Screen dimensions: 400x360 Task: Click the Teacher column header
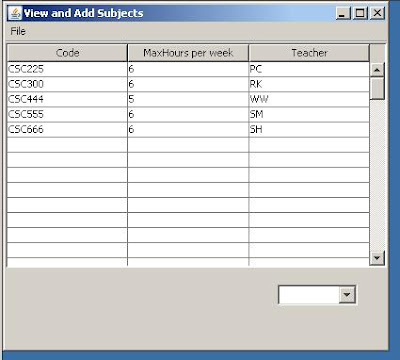tap(309, 53)
